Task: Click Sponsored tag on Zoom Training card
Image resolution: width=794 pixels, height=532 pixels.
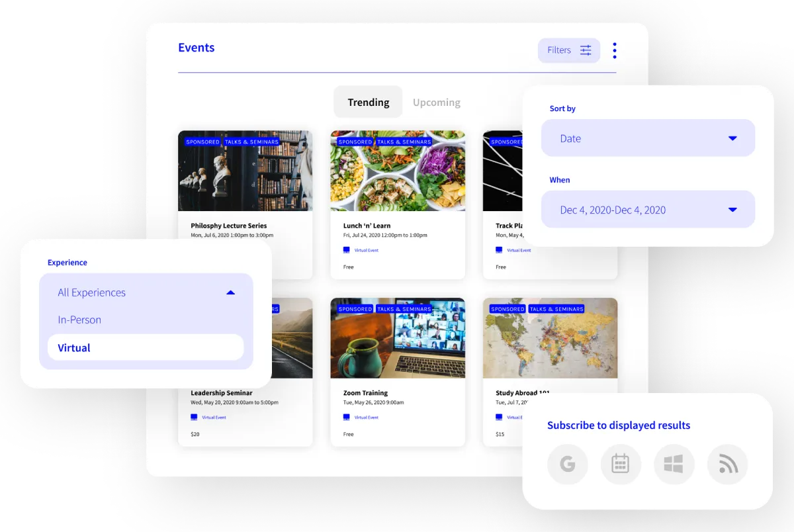Action: (x=355, y=309)
